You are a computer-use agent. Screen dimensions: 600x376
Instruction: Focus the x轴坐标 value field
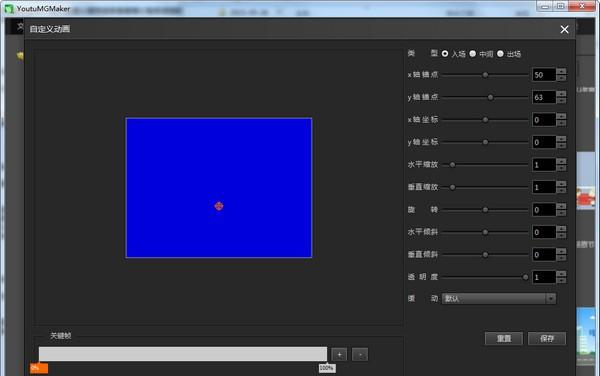[x=544, y=120]
